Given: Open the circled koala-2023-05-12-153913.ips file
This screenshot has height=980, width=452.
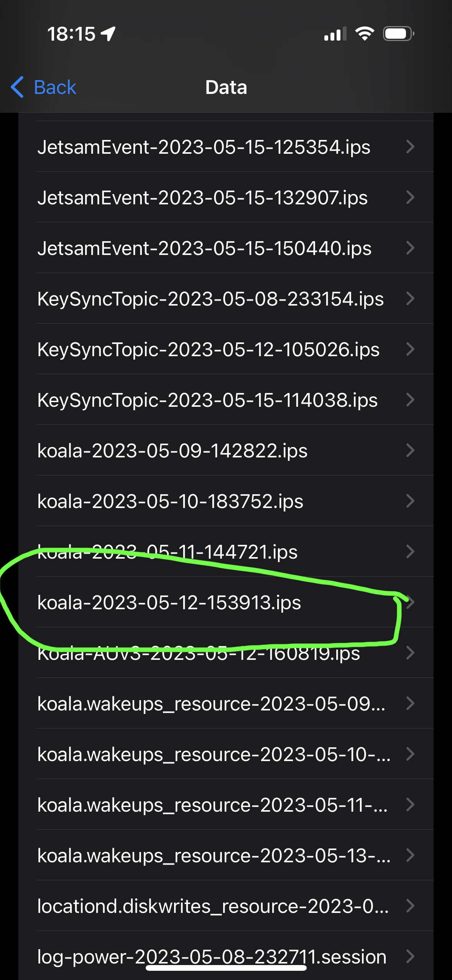Looking at the screenshot, I should [x=169, y=603].
